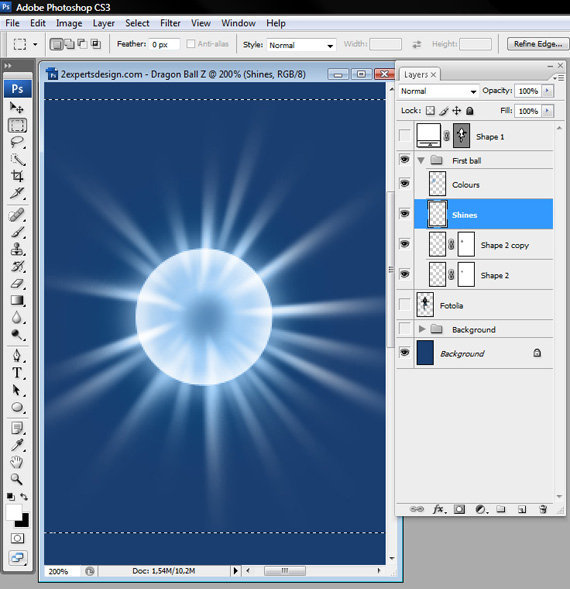
Task: Change screen mode from toolbox
Action: tap(17, 558)
